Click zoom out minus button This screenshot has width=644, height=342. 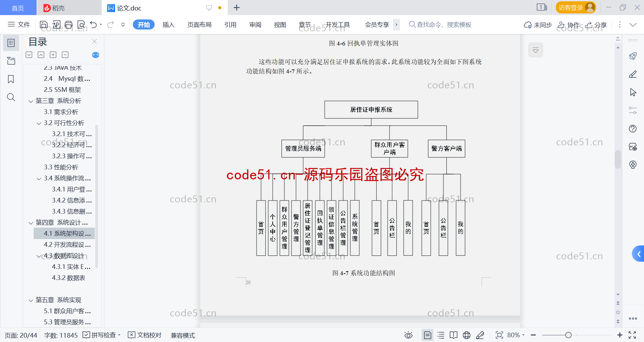(x=533, y=335)
